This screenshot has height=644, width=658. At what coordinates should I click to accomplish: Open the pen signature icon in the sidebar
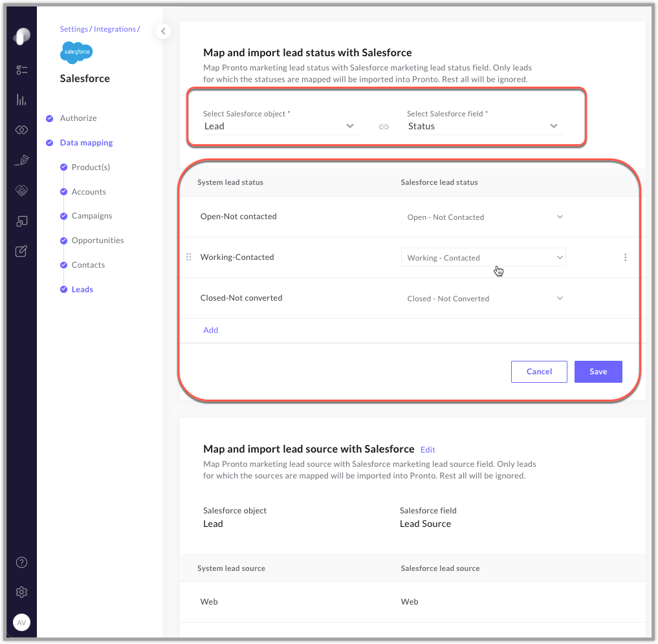21,160
